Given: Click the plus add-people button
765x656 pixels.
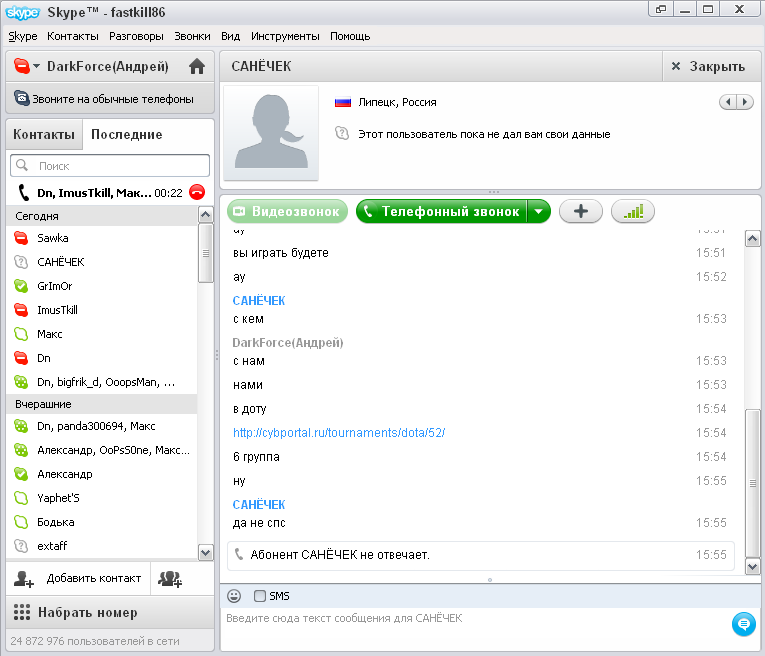Looking at the screenshot, I should [581, 211].
